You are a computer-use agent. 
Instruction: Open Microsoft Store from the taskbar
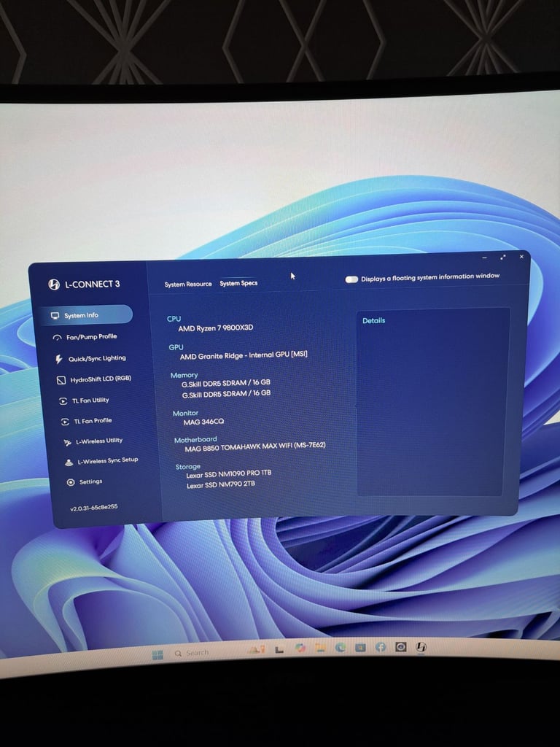[x=360, y=648]
